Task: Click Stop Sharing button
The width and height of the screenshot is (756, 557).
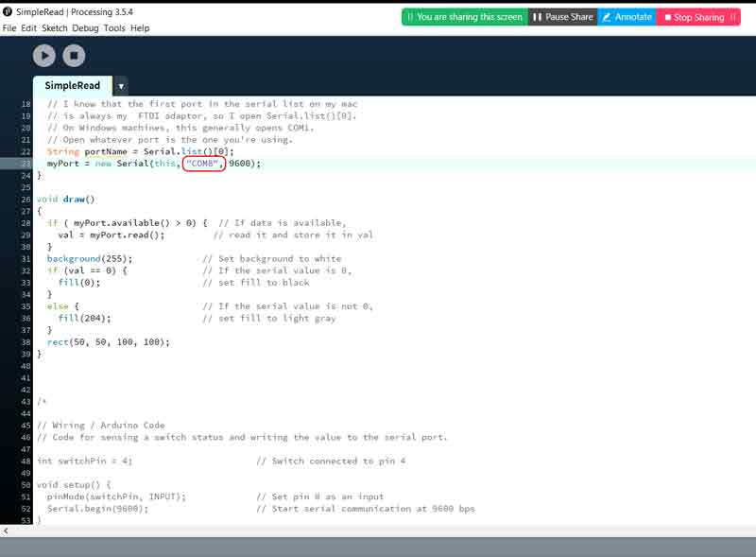Action: click(698, 17)
